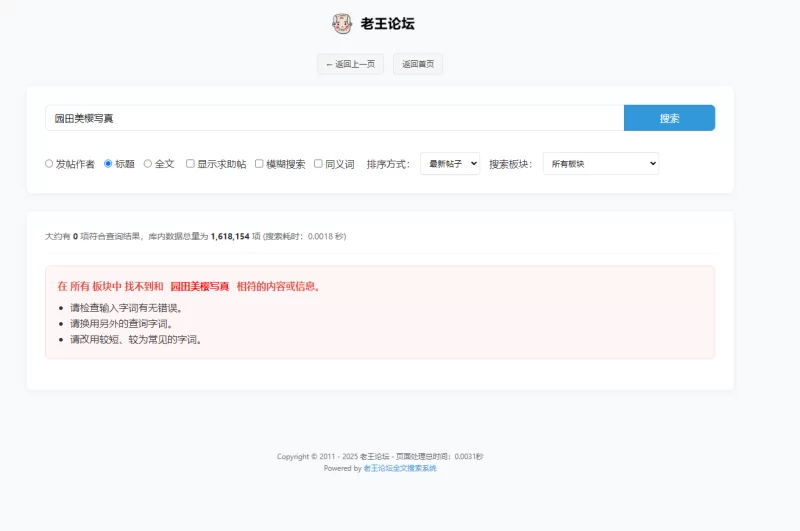Enable the 显示求助帖 checkbox
800x531 pixels.
190,164
